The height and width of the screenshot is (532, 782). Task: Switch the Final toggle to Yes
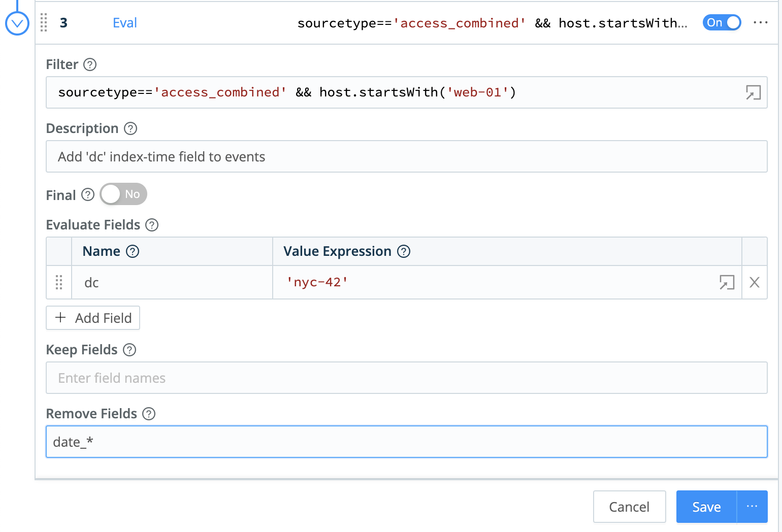click(x=123, y=194)
